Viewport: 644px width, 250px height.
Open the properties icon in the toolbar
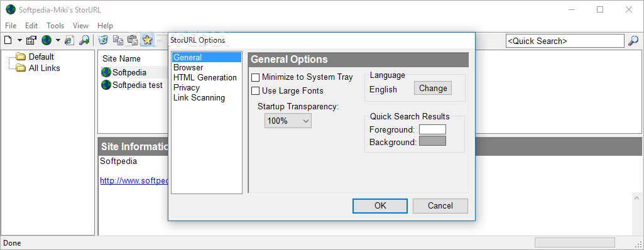(31, 40)
